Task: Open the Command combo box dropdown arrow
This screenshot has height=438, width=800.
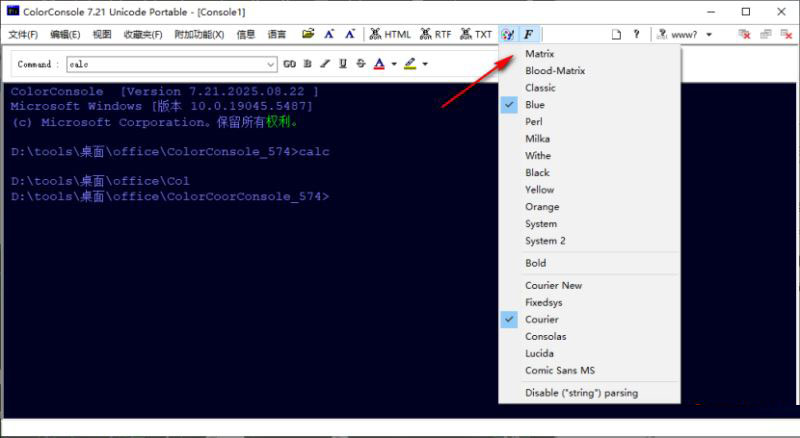Action: [271, 64]
